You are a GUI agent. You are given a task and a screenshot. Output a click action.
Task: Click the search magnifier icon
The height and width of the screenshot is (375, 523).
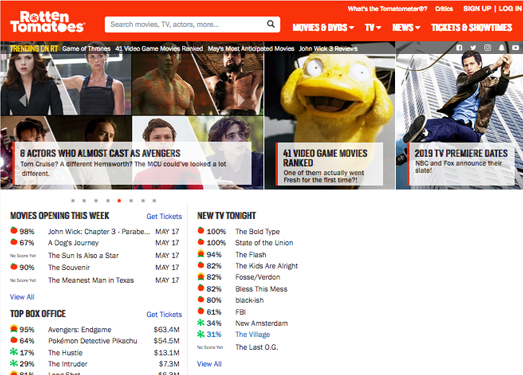271,24
